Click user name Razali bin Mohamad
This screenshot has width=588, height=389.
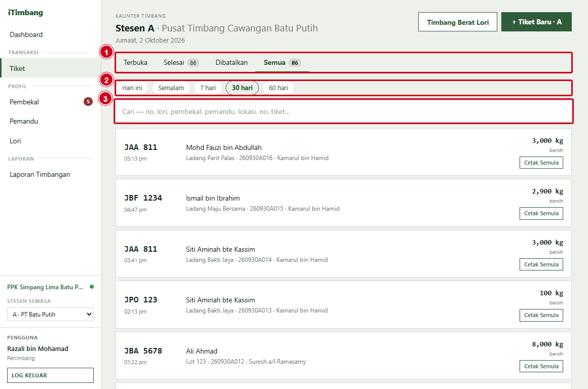38,348
